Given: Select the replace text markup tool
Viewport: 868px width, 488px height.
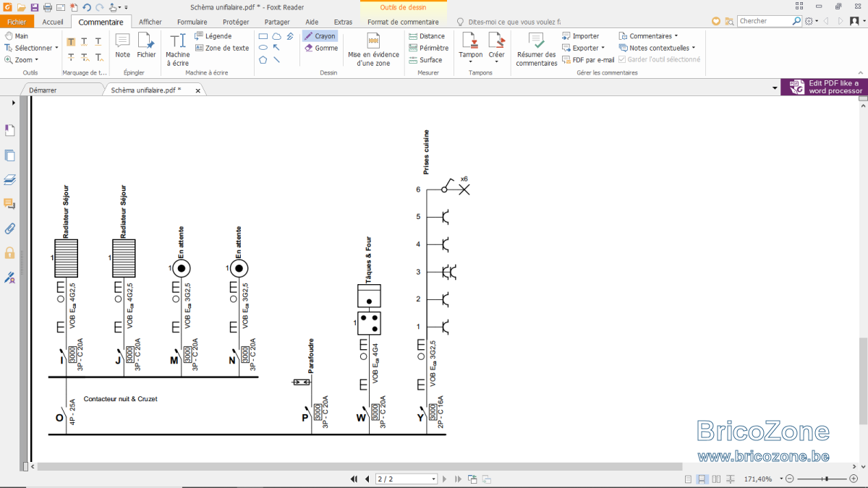Looking at the screenshot, I should [x=85, y=57].
